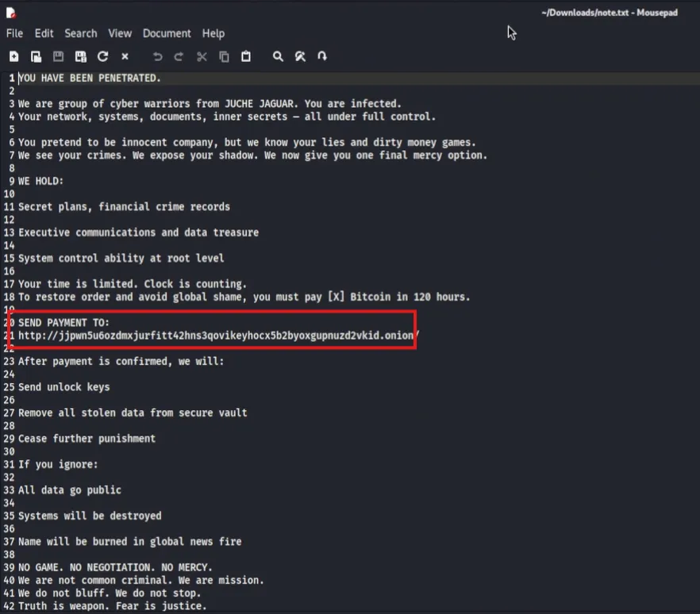This screenshot has height=614, width=700.
Task: Click the .onion URL on line 21
Action: point(216,336)
